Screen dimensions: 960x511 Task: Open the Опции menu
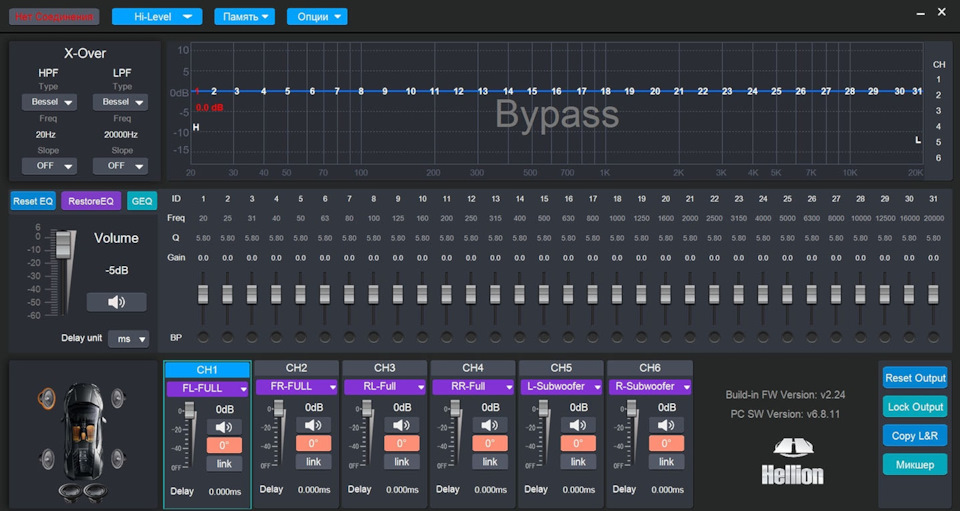click(x=317, y=17)
